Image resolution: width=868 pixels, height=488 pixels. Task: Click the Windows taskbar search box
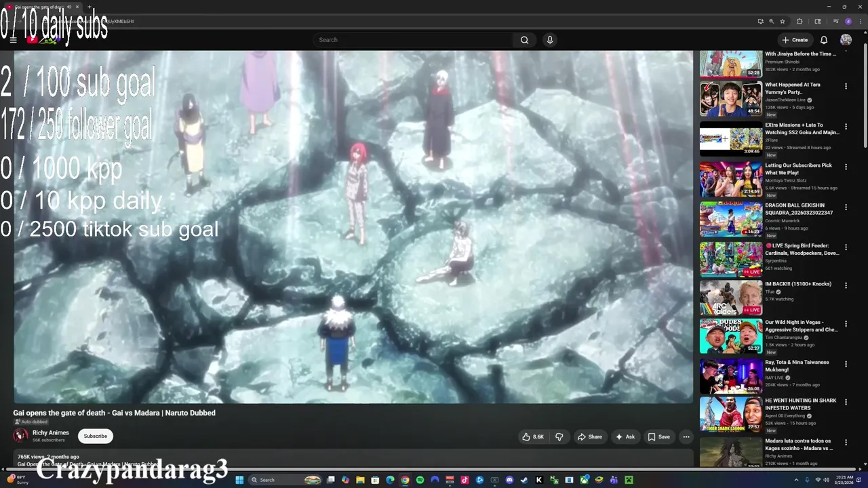click(x=285, y=480)
